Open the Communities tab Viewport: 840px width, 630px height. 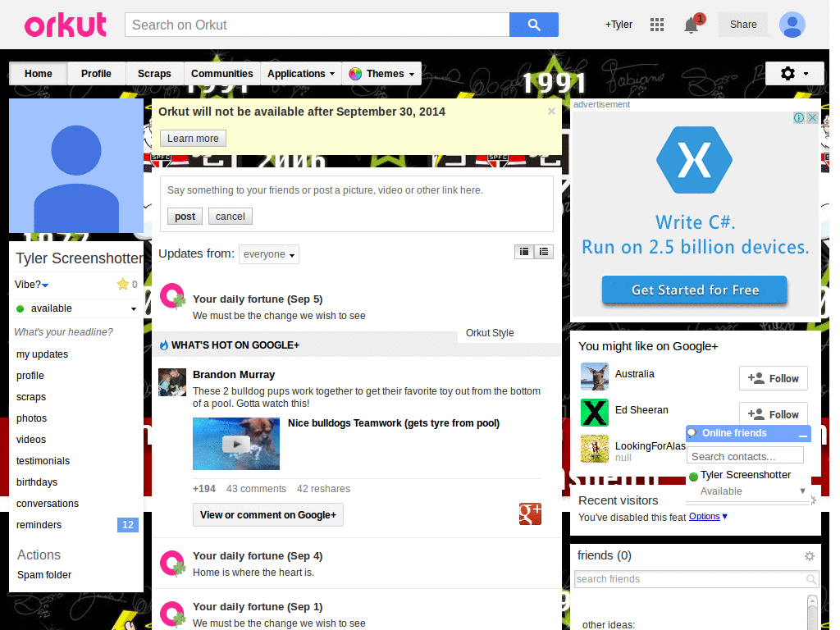coord(221,73)
